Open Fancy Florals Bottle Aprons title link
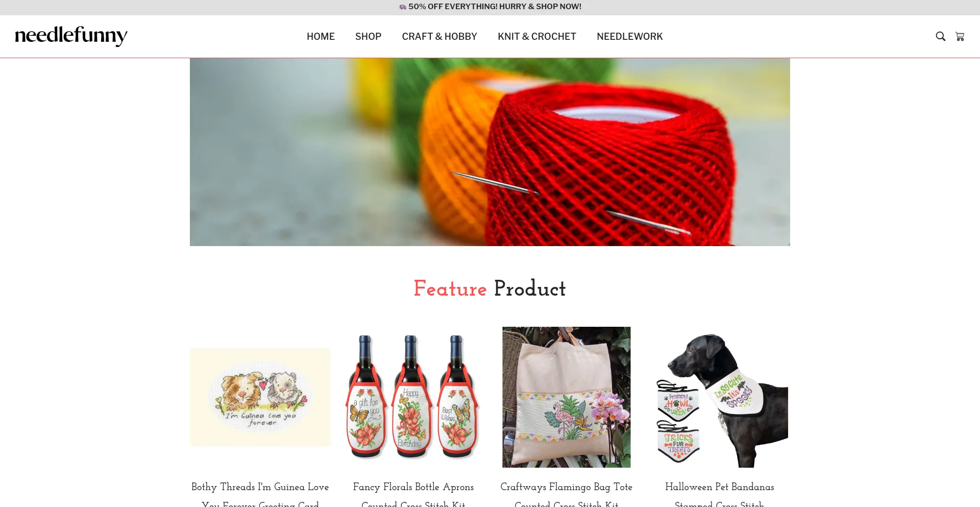Viewport: 980px width, 507px height. click(413, 495)
